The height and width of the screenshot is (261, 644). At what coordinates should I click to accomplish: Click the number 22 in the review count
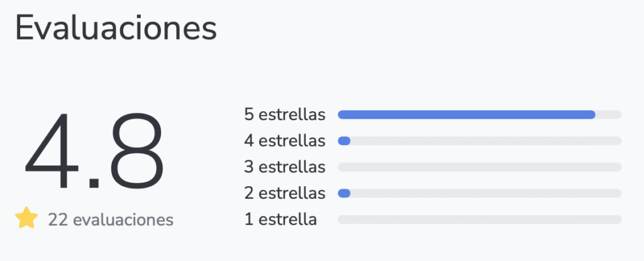58,220
